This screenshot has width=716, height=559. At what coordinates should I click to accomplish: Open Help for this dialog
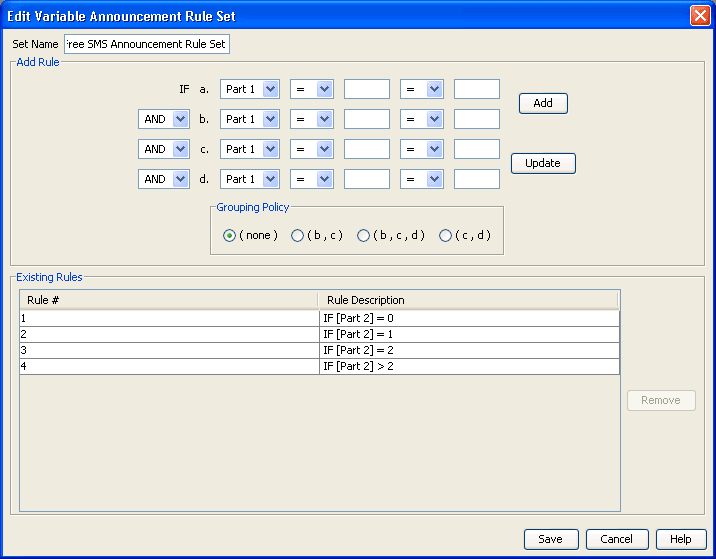click(x=680, y=539)
